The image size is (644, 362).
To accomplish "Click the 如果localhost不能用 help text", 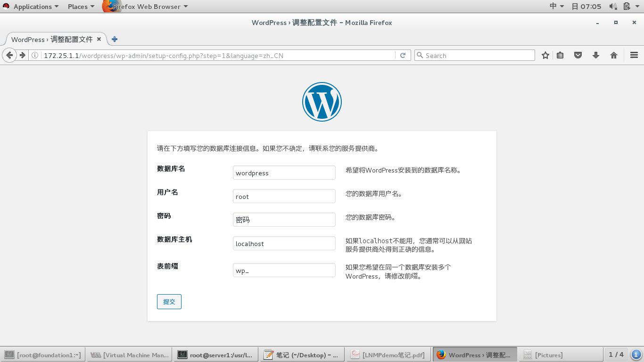I will [409, 245].
